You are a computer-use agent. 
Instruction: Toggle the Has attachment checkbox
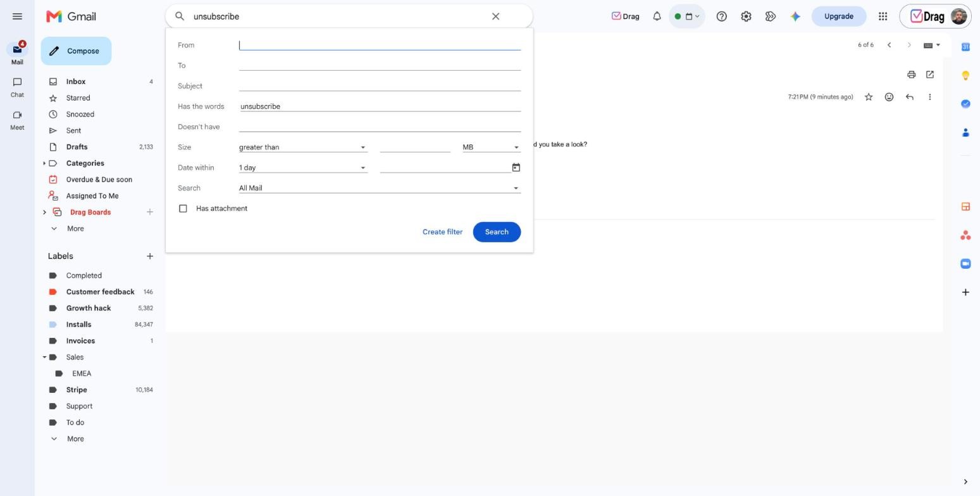click(x=183, y=209)
